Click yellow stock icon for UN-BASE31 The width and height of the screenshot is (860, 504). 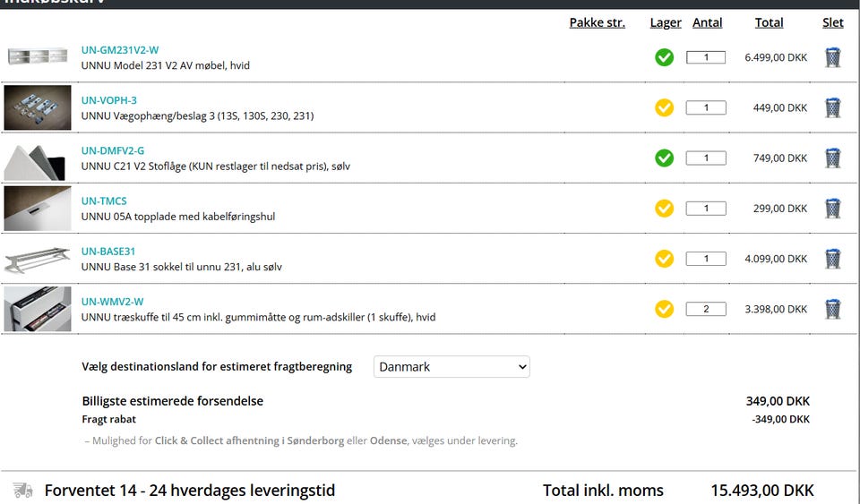pos(664,259)
